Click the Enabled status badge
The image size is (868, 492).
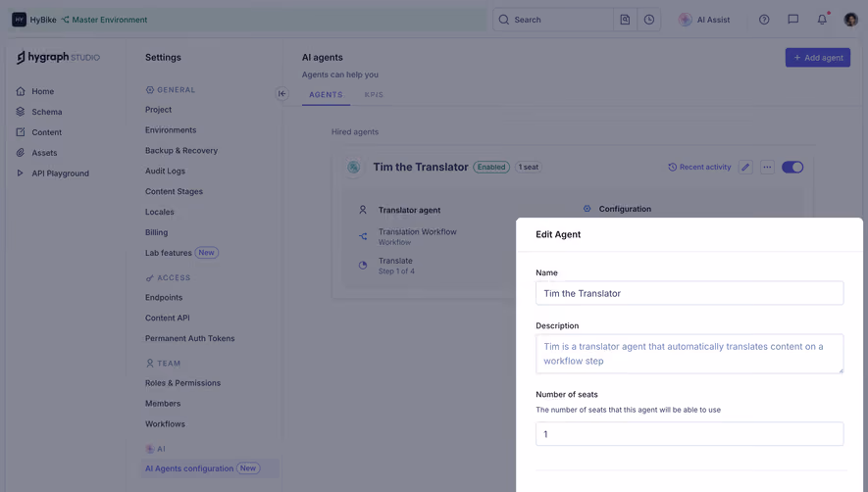tap(491, 168)
